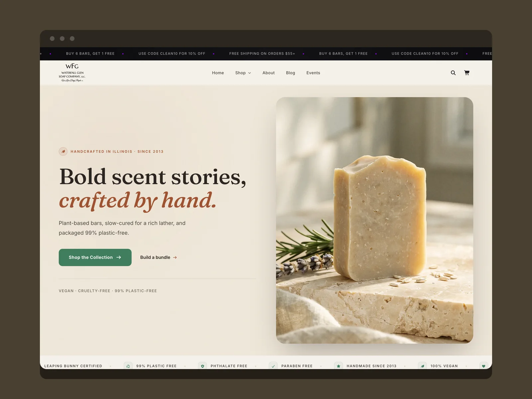Open the shopping cart icon
This screenshot has width=532, height=399.
[467, 73]
